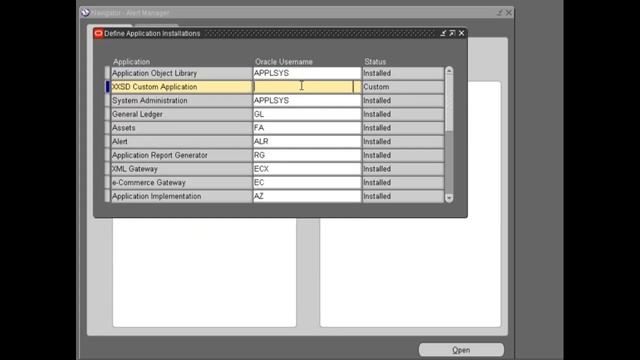The width and height of the screenshot is (640, 360).
Task: Click the Open button in the Navigator window
Action: click(461, 350)
